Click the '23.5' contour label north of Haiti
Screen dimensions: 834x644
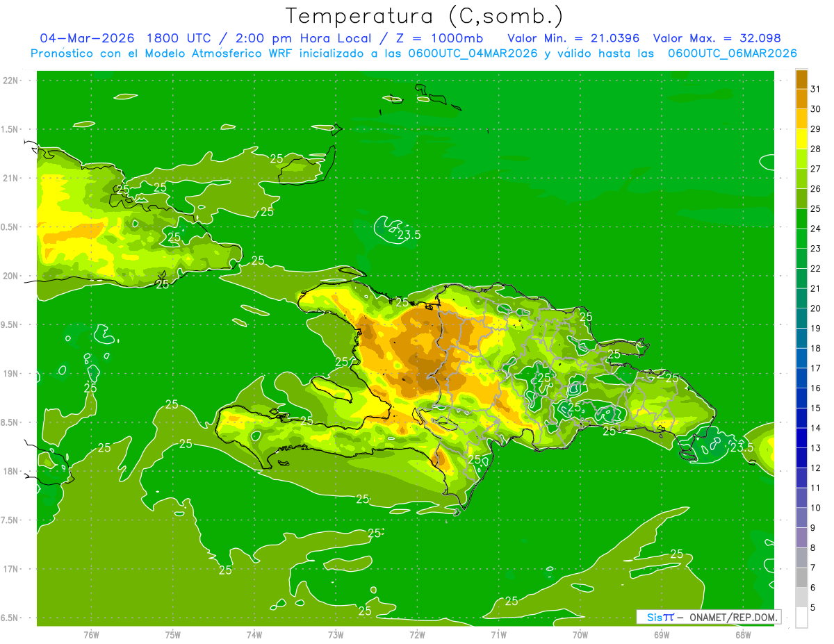(409, 235)
